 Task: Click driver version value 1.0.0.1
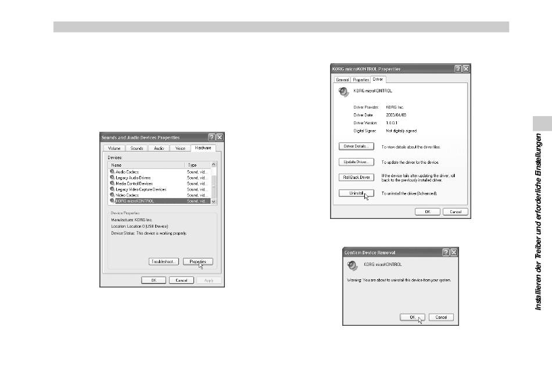[392, 123]
